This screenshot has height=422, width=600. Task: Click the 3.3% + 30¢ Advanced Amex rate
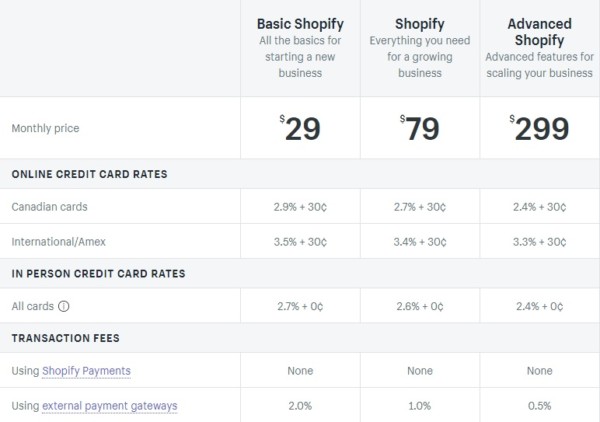(x=539, y=241)
